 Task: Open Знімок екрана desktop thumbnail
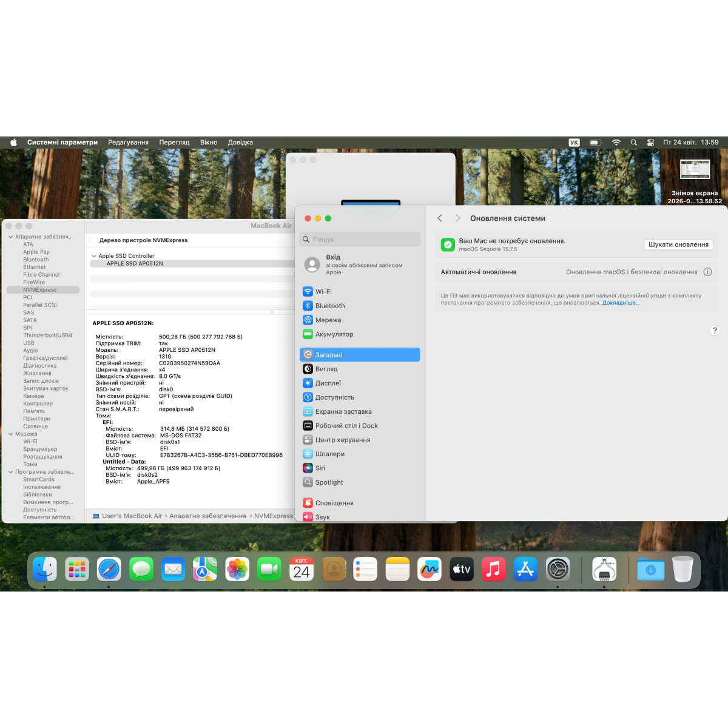tap(695, 169)
